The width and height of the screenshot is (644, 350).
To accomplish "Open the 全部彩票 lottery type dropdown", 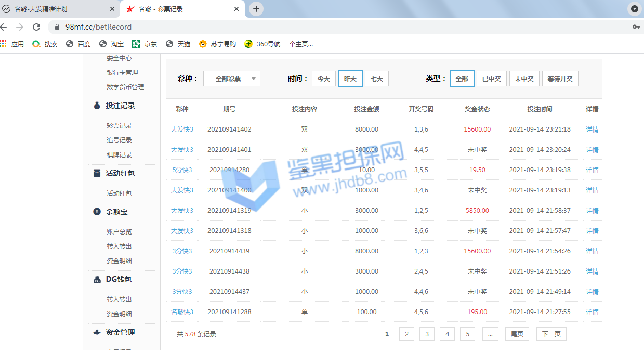I will 231,79.
